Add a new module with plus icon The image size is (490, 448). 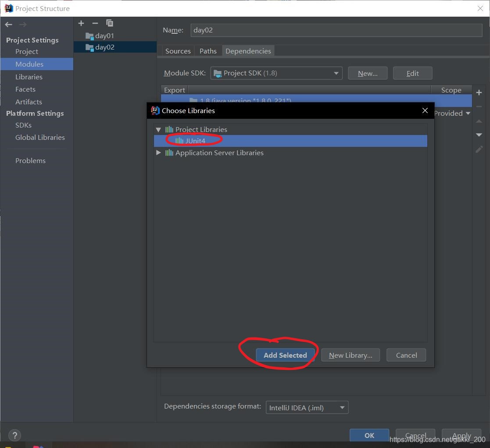click(81, 23)
